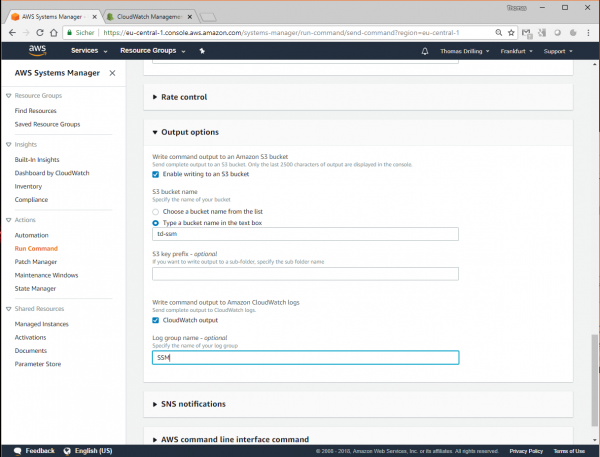Screen dimensions: 600x457
Task: Open Activations in sidebar
Action: (x=31, y=338)
